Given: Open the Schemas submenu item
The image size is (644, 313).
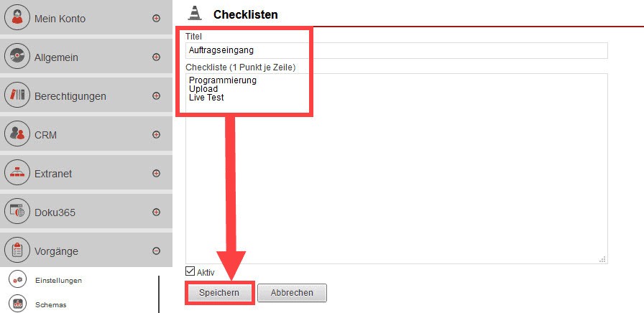Looking at the screenshot, I should point(50,304).
